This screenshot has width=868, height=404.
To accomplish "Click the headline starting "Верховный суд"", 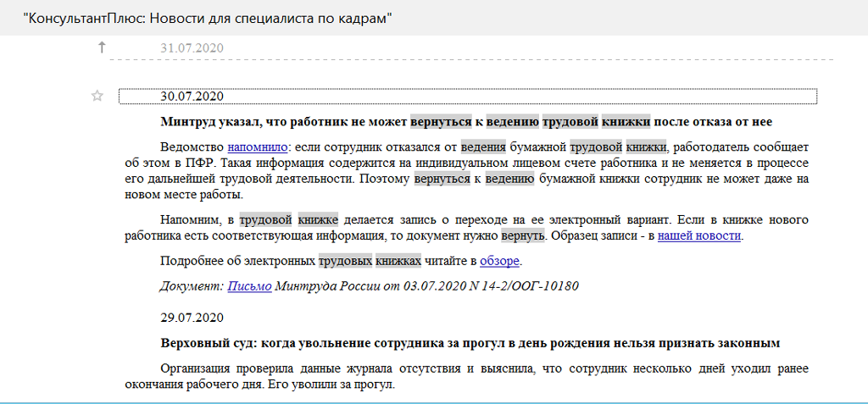I will coord(470,343).
